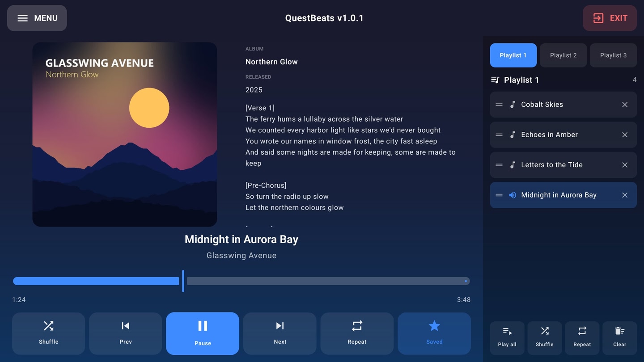Click the unplayed section of the progress bar
Image resolution: width=644 pixels, height=362 pixels.
pyautogui.click(x=328, y=281)
